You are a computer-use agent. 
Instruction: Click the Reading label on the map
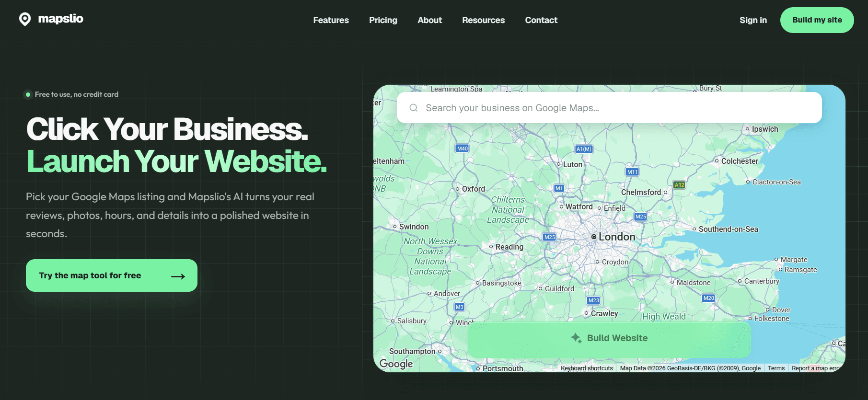(509, 247)
